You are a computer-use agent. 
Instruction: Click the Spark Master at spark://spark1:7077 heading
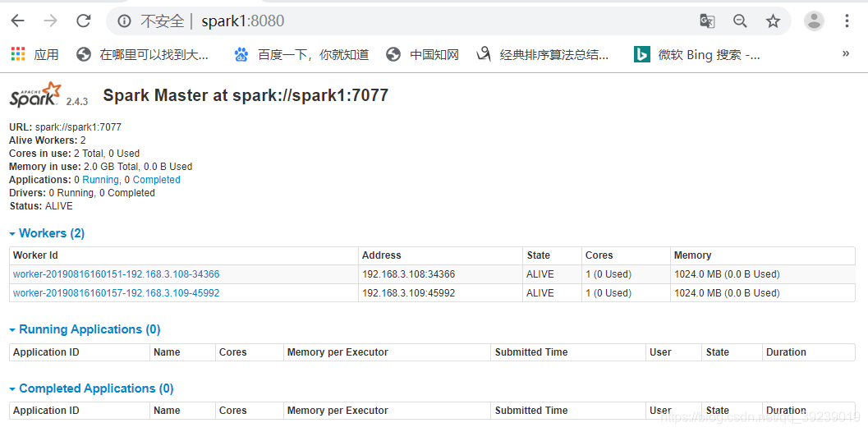click(246, 95)
